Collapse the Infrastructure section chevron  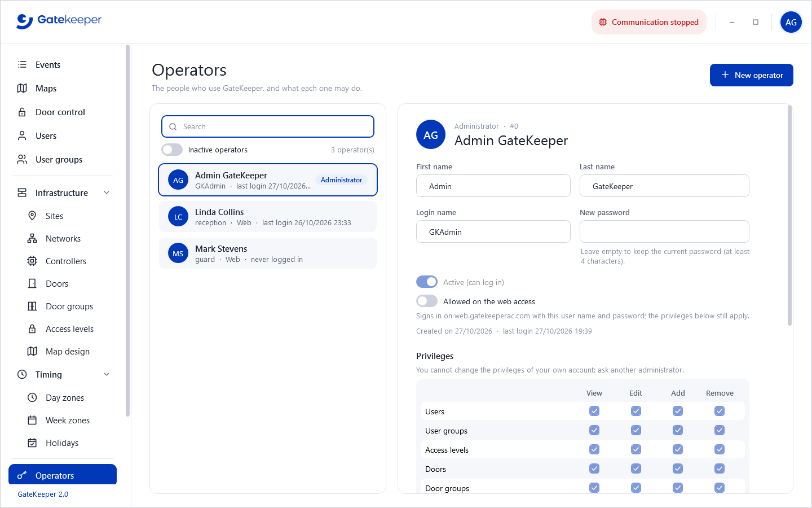click(x=107, y=192)
